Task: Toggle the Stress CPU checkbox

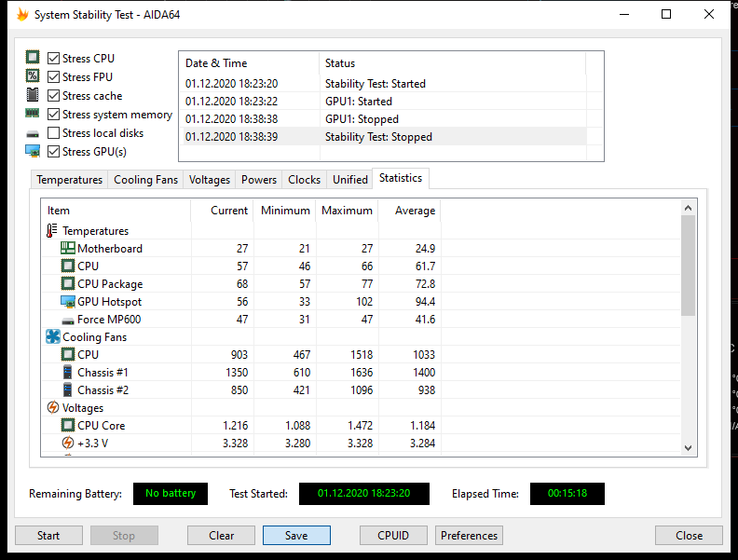Action: coord(54,59)
